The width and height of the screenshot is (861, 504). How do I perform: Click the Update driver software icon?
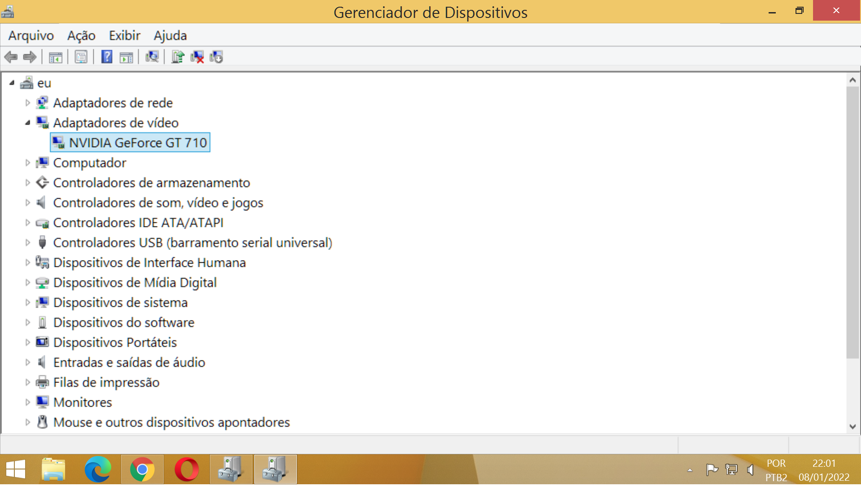click(178, 57)
